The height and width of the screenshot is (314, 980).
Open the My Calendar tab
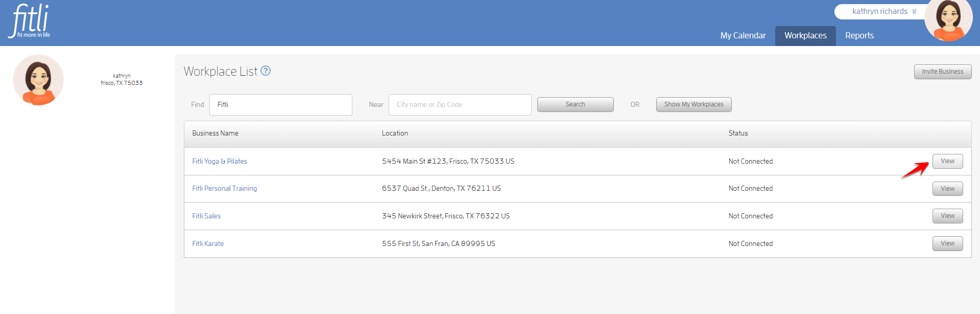(743, 35)
